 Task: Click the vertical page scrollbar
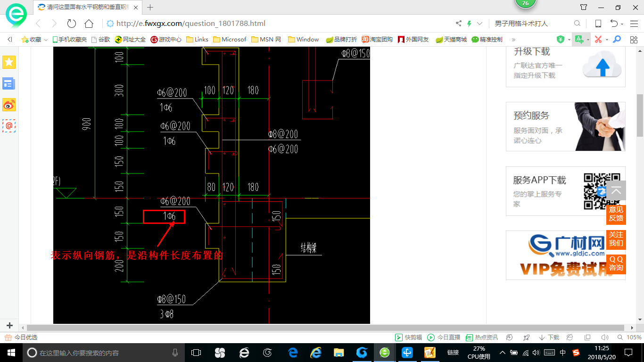[640, 115]
